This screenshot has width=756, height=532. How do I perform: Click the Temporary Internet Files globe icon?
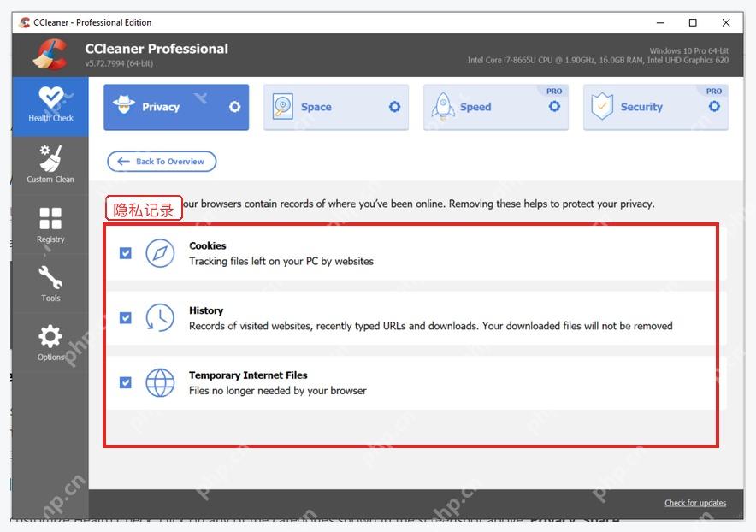[160, 382]
